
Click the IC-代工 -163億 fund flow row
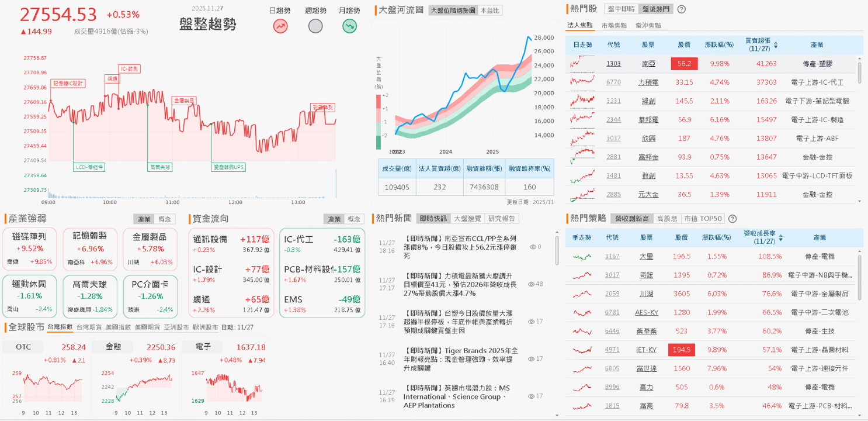point(322,243)
